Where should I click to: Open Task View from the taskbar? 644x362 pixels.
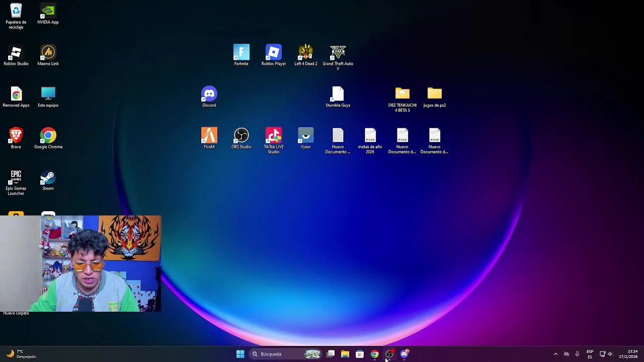click(x=331, y=354)
